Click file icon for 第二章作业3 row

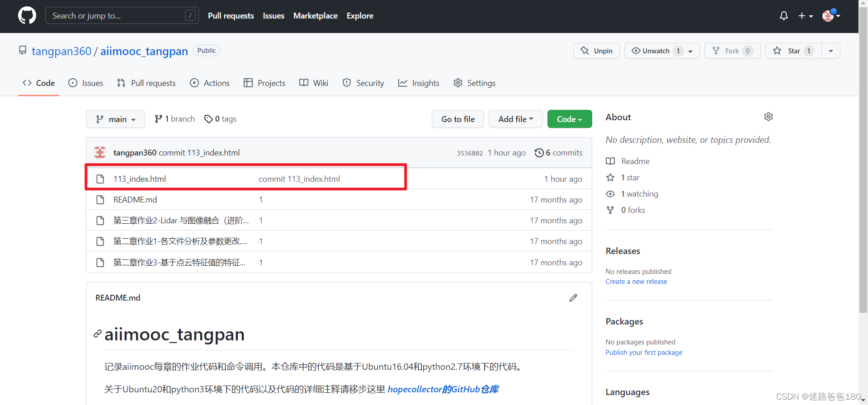[100, 263]
